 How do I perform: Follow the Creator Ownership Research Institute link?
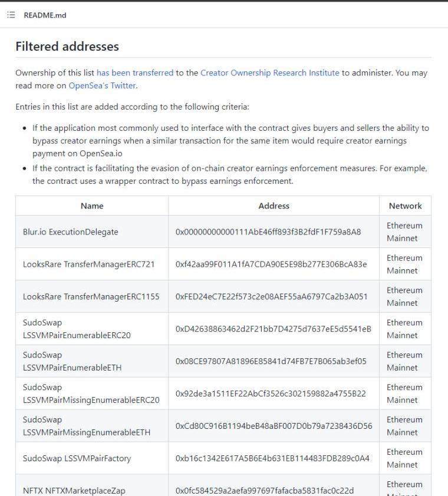(x=269, y=73)
